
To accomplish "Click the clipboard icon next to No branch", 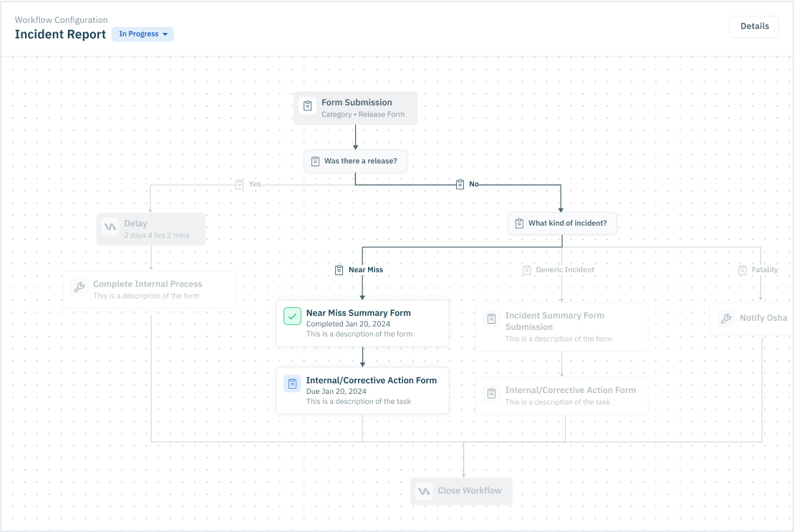I will 460,184.
